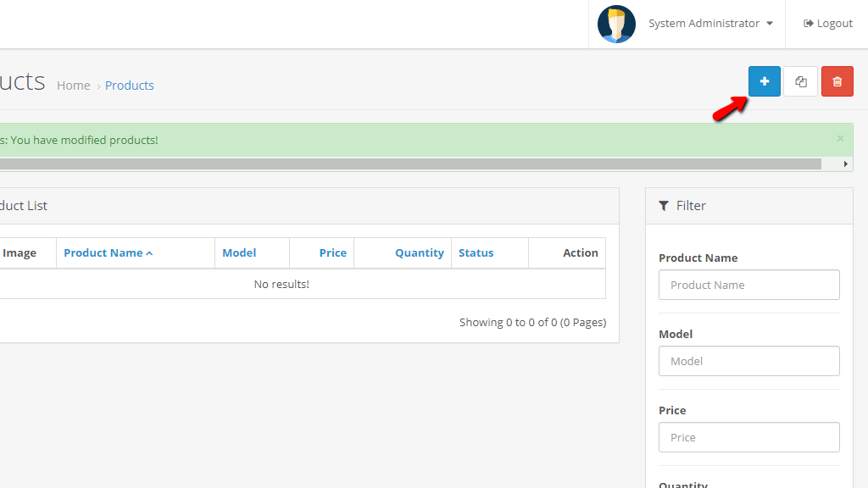Image resolution: width=868 pixels, height=488 pixels.
Task: Sort the list by Status column
Action: pyautogui.click(x=476, y=252)
